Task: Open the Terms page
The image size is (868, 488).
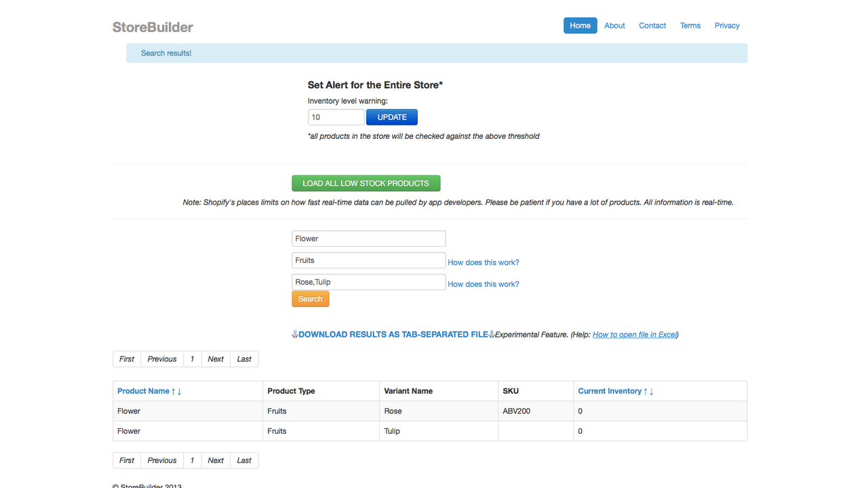Action: tap(690, 25)
